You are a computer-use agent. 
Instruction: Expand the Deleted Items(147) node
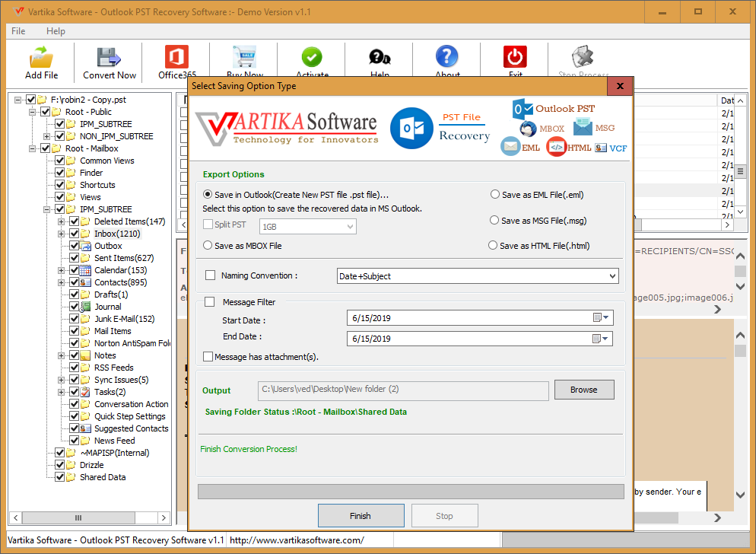tap(62, 221)
